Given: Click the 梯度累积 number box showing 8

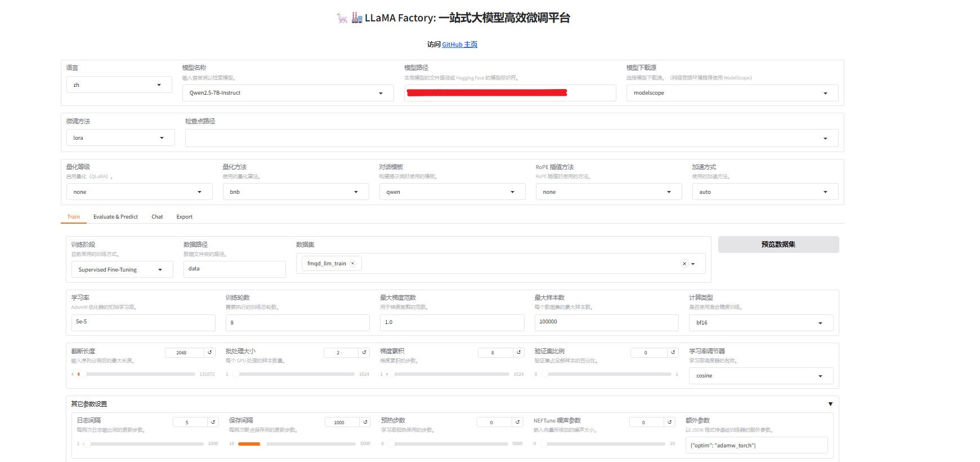Looking at the screenshot, I should click(496, 353).
